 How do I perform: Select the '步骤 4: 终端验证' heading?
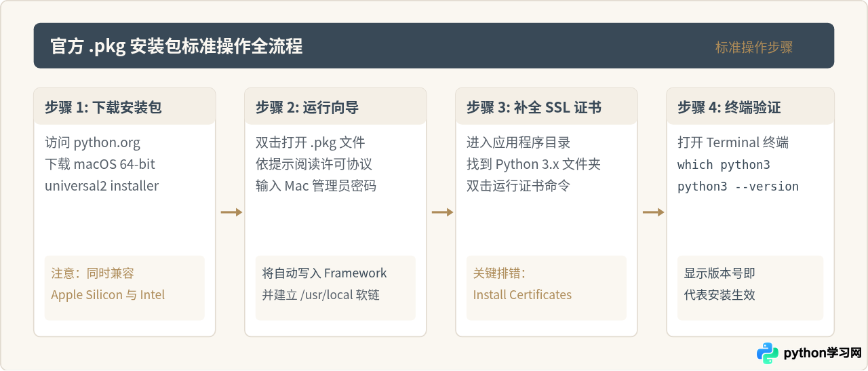[729, 107]
